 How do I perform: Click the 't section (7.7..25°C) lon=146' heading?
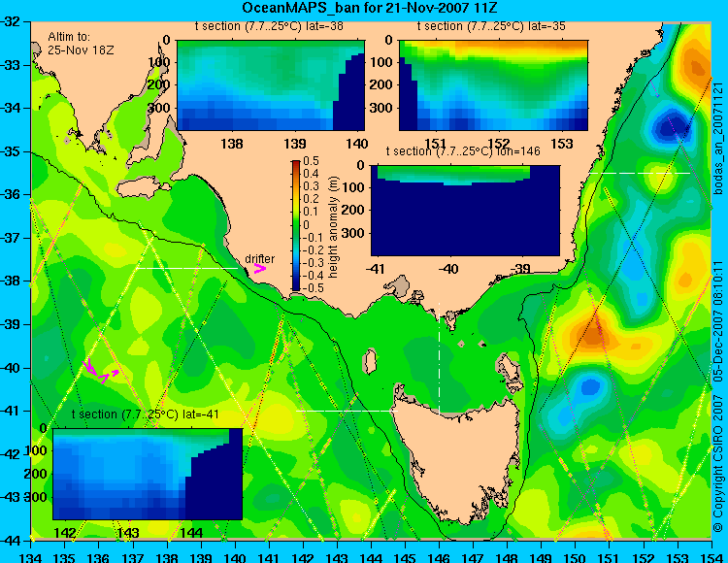tap(463, 151)
